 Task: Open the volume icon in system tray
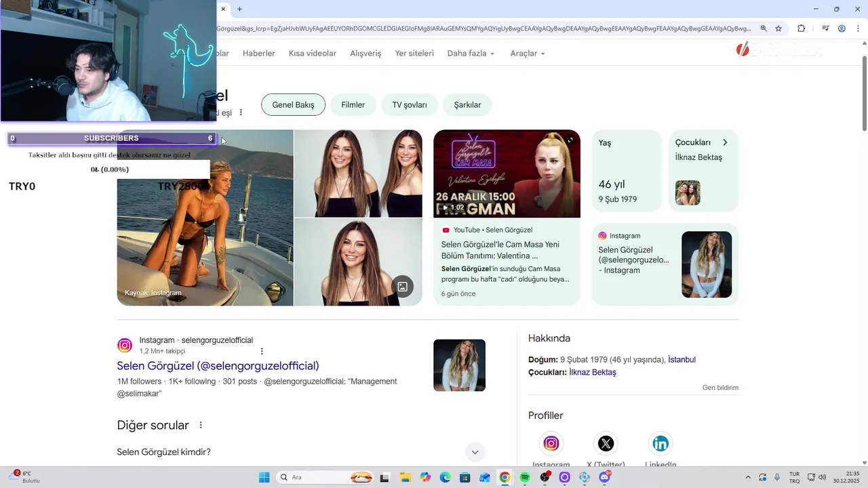click(823, 477)
